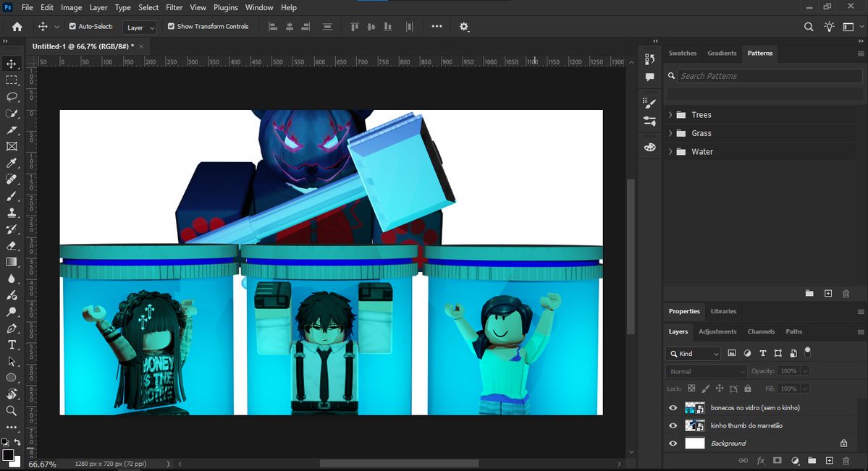The width and height of the screenshot is (868, 471).
Task: Select the Move tool
Action: pos(12,64)
